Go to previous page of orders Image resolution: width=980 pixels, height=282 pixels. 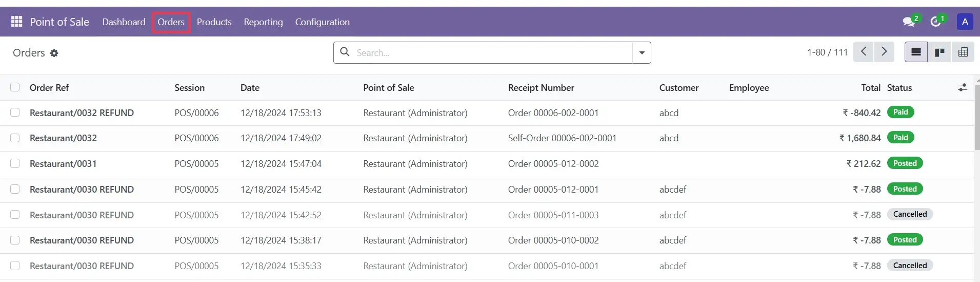(x=864, y=52)
